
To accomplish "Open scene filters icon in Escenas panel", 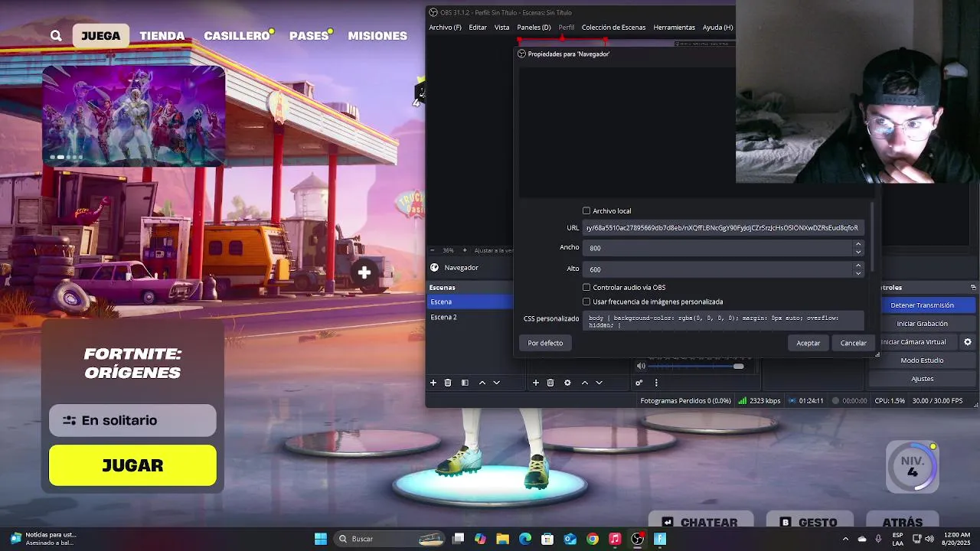I will point(465,383).
